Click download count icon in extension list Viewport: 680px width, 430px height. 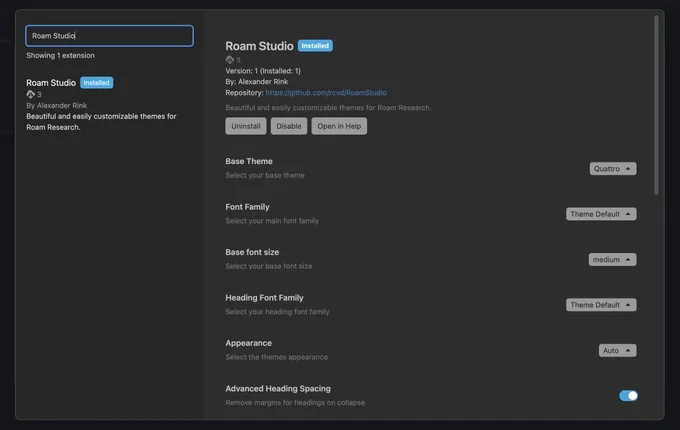click(30, 94)
